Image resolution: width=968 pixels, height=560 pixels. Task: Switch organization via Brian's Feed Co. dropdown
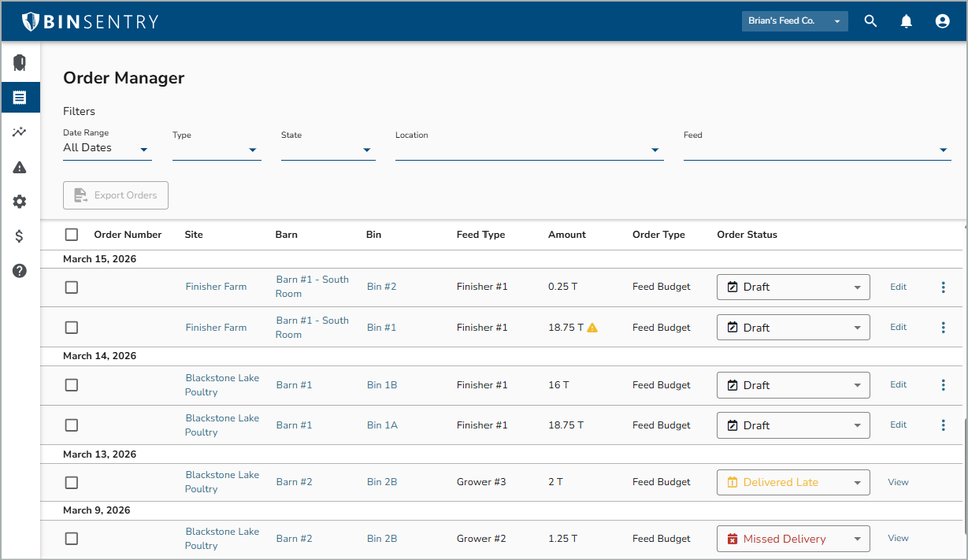tap(794, 21)
